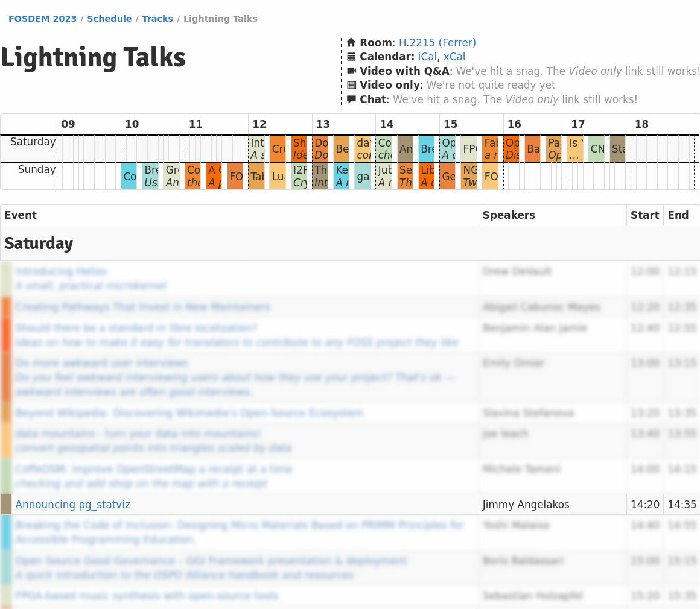This screenshot has width=700, height=609.
Task: Go to Schedule in the breadcrumb
Action: [109, 19]
